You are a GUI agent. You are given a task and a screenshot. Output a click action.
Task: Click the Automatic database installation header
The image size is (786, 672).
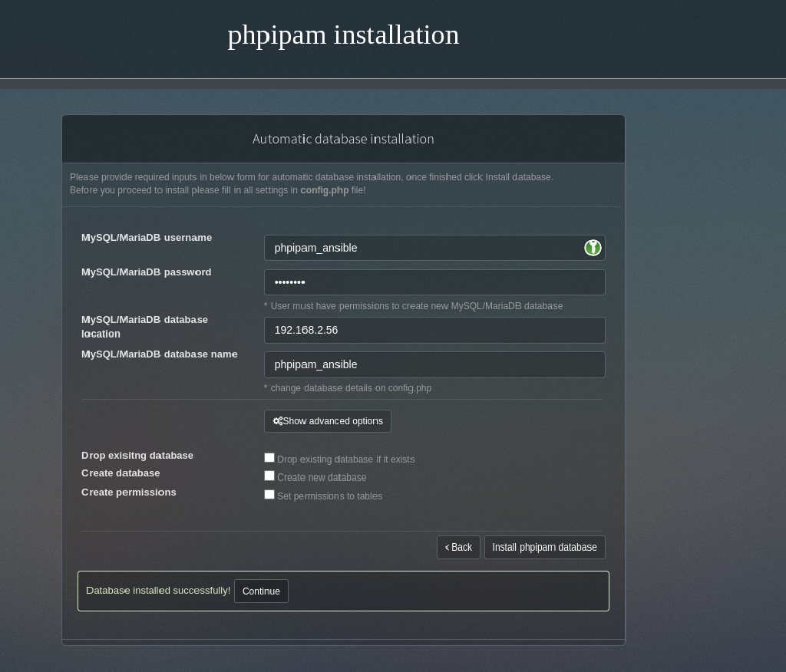343,139
